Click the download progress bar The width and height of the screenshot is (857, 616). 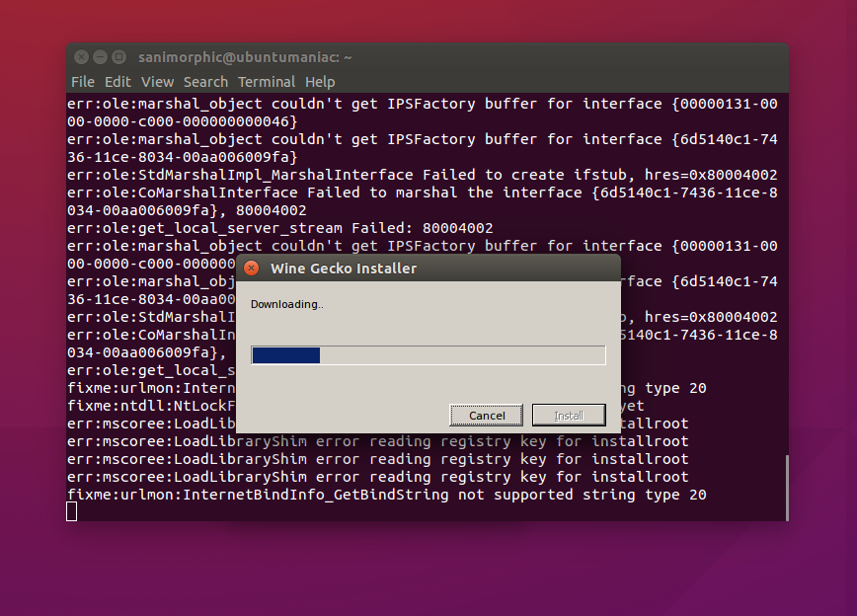428,355
